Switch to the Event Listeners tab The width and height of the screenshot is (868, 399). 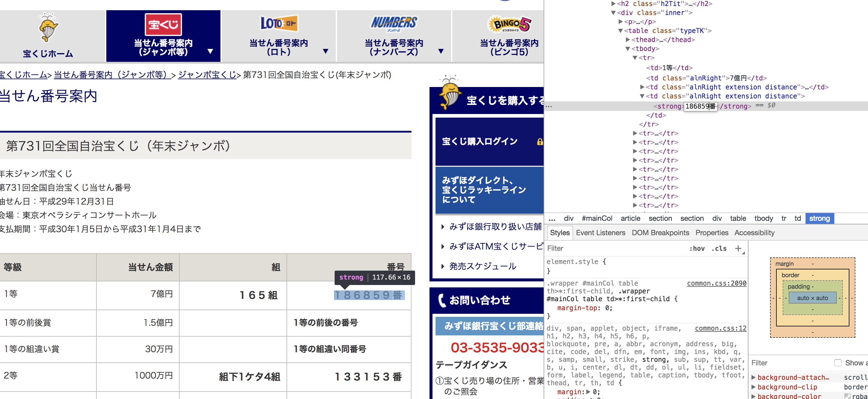[x=600, y=233]
